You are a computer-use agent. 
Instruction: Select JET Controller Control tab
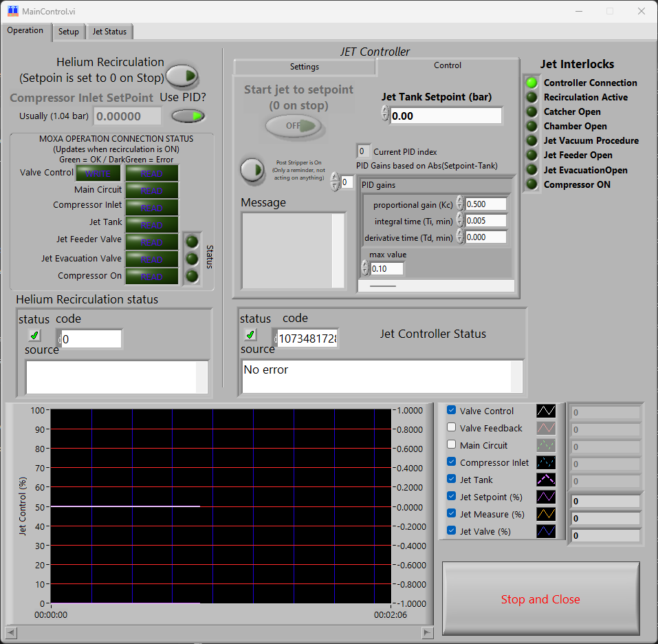[x=448, y=65]
